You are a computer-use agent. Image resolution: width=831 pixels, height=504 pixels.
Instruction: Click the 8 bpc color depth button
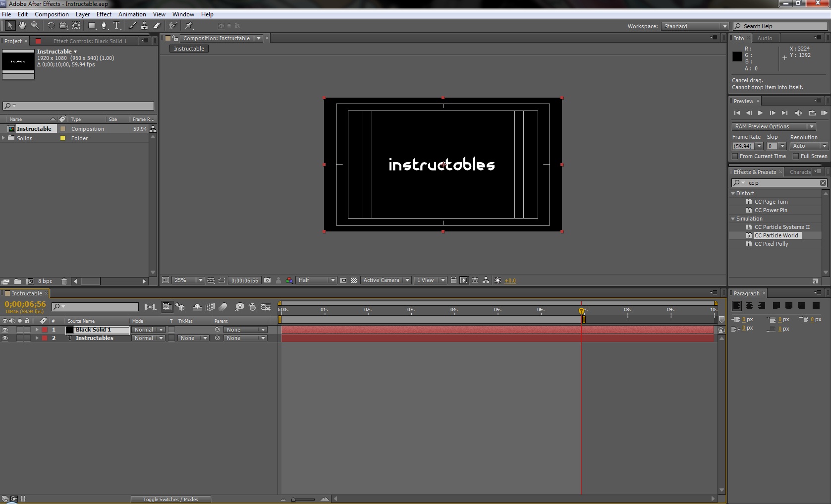tap(45, 281)
